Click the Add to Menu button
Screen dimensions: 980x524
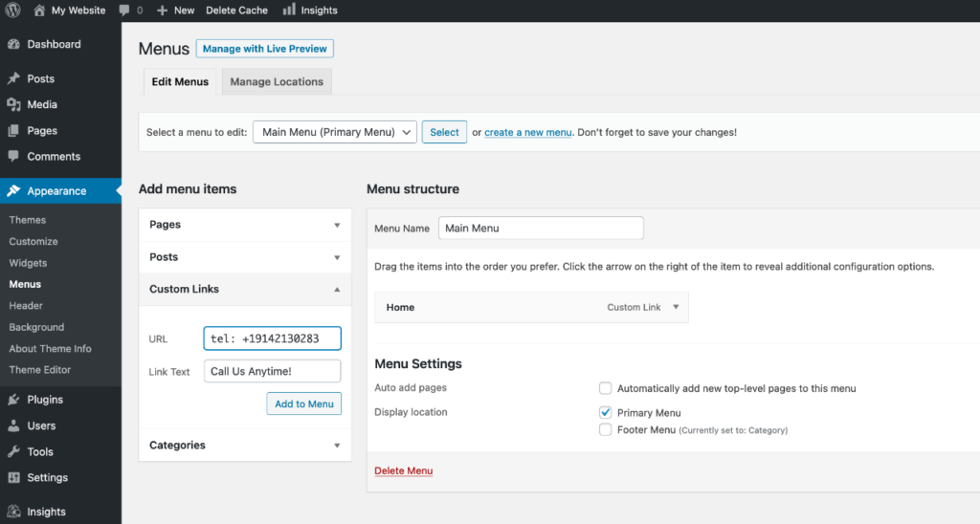(303, 404)
